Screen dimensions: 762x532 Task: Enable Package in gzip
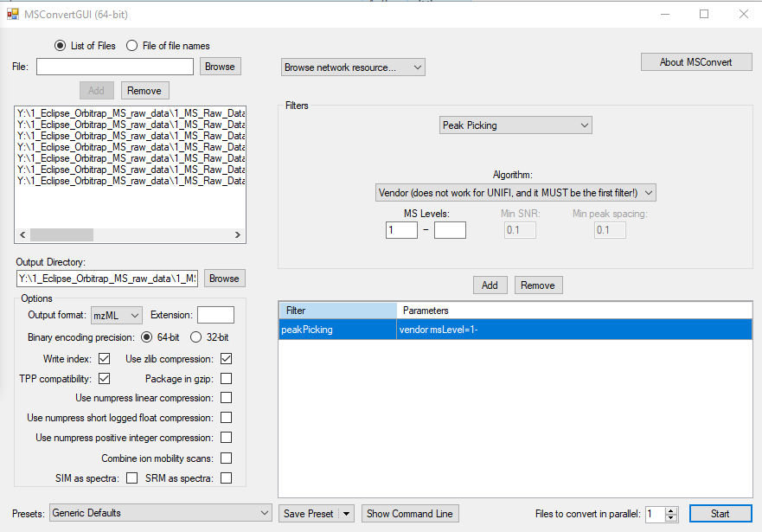coord(226,378)
